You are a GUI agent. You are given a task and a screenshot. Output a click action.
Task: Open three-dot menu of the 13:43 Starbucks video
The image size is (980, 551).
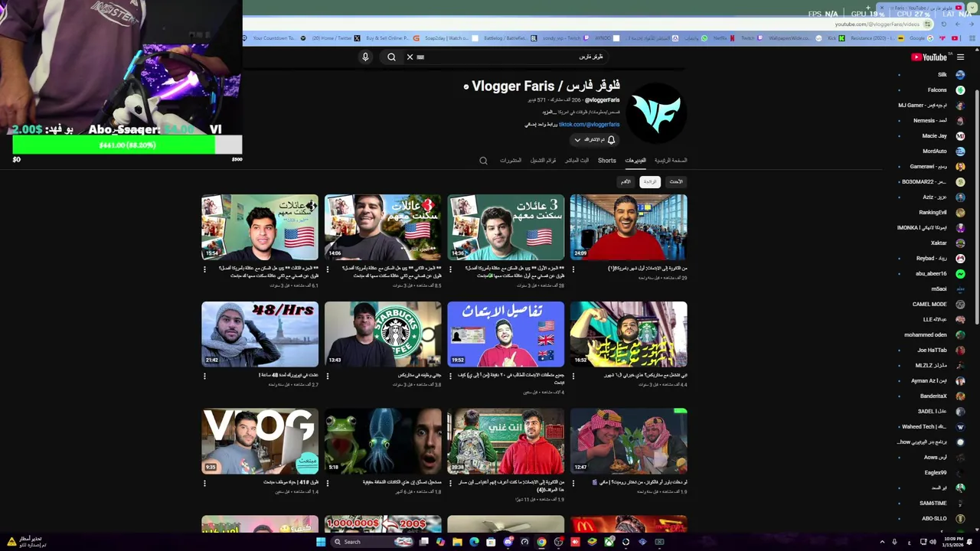pyautogui.click(x=327, y=376)
